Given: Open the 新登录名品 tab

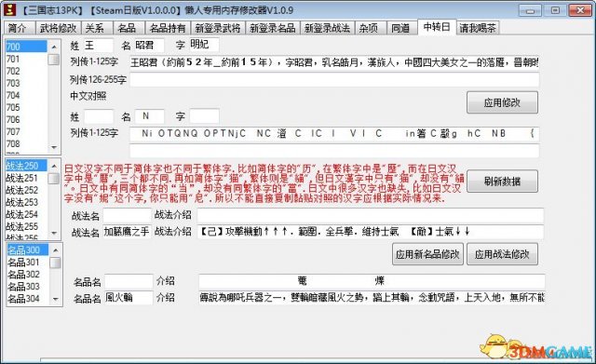Looking at the screenshot, I should (x=273, y=28).
